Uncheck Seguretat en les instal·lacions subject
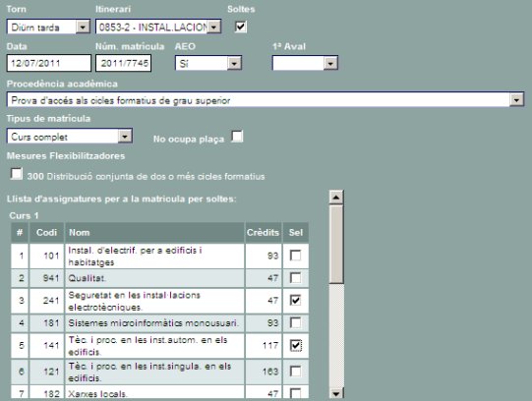Viewport: 532px width, 401px height. 296,301
